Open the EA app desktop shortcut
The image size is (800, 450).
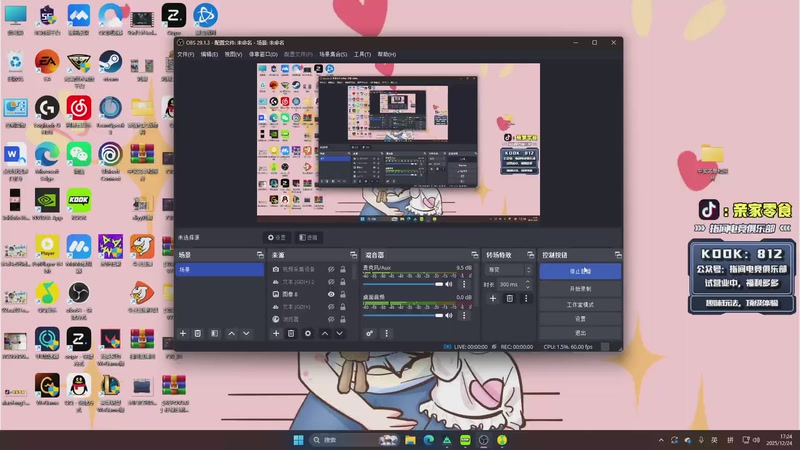click(x=47, y=66)
